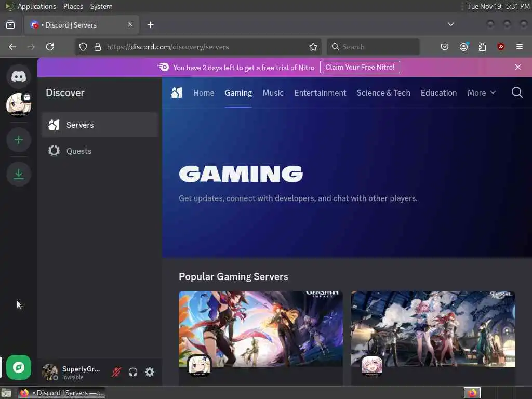Open Discord direct messages home icon
This screenshot has height=399, width=532.
(x=19, y=76)
